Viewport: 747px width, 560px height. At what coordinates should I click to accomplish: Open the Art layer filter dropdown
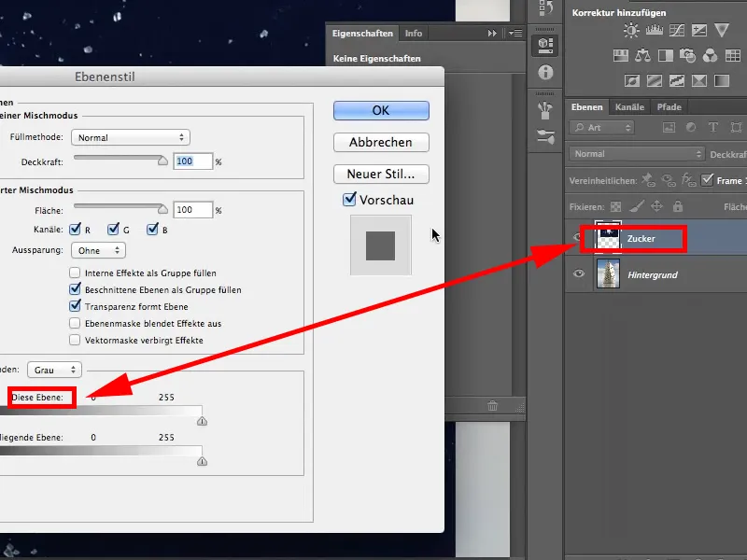(601, 128)
